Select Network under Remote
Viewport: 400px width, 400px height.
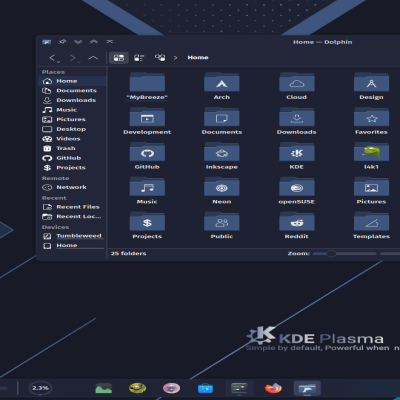click(72, 187)
